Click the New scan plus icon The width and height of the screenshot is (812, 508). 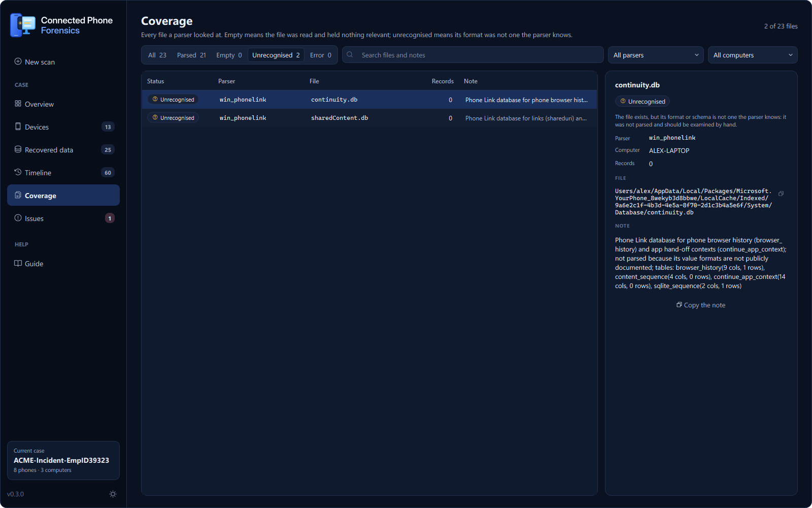[18, 61]
